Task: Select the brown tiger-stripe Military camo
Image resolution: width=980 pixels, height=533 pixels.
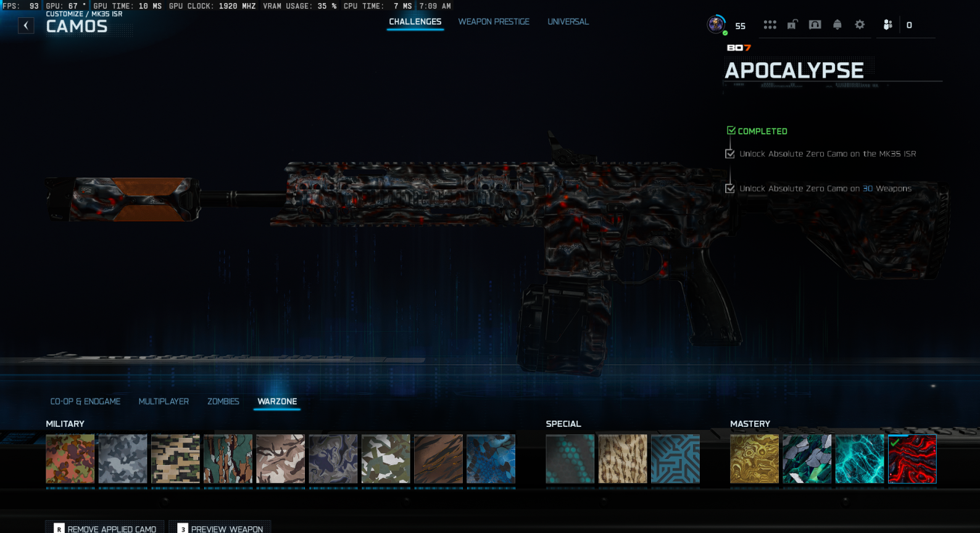Action: click(439, 459)
